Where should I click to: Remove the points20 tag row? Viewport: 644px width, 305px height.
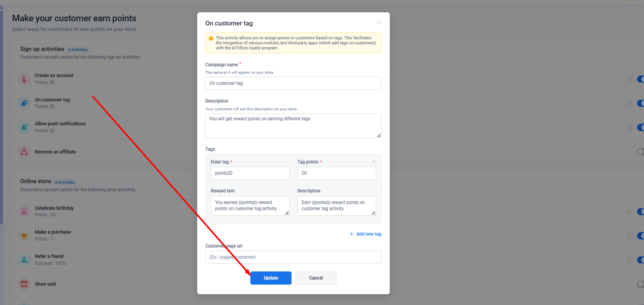374,162
